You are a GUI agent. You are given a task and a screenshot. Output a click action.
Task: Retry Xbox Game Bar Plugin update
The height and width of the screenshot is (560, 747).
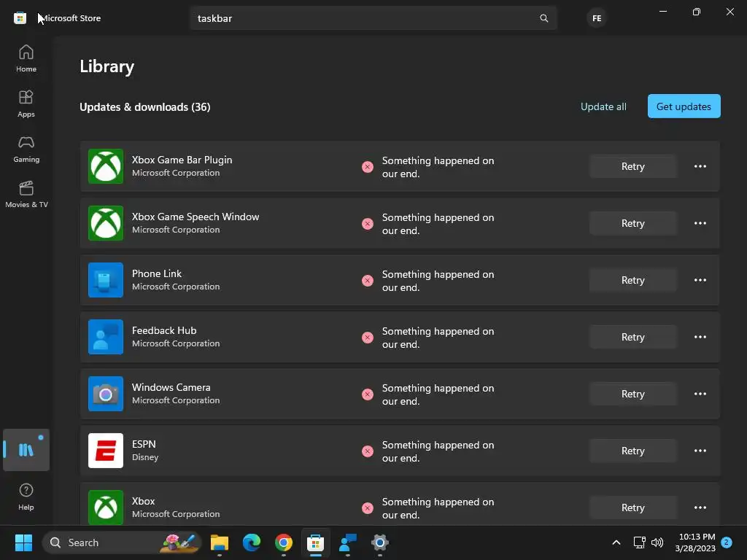pyautogui.click(x=632, y=166)
